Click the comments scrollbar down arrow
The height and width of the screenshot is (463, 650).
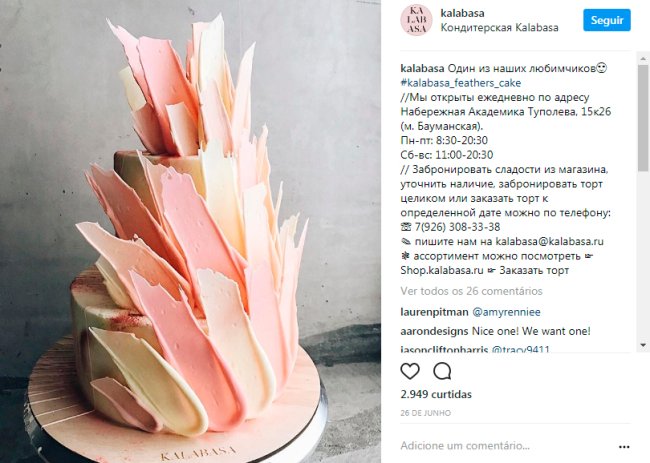[x=643, y=345]
